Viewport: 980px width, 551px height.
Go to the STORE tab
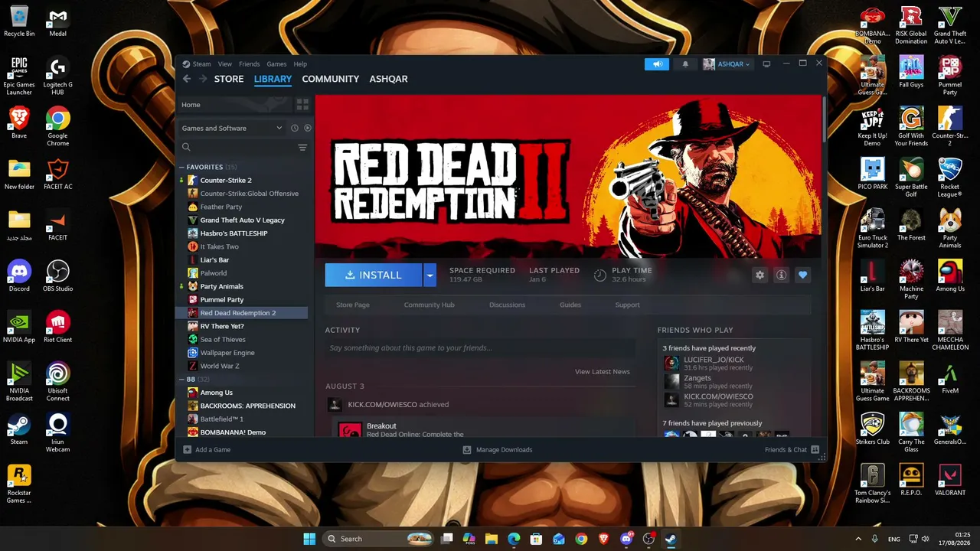click(x=229, y=79)
